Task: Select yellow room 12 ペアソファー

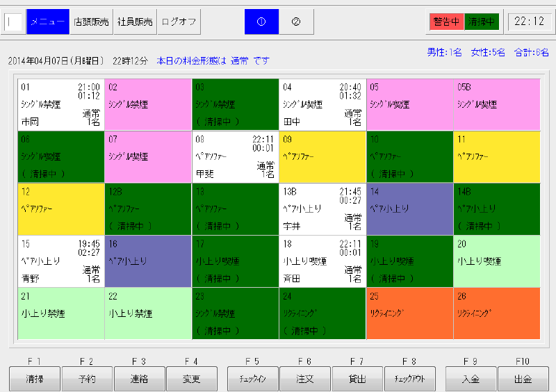Action: pyautogui.click(x=61, y=209)
